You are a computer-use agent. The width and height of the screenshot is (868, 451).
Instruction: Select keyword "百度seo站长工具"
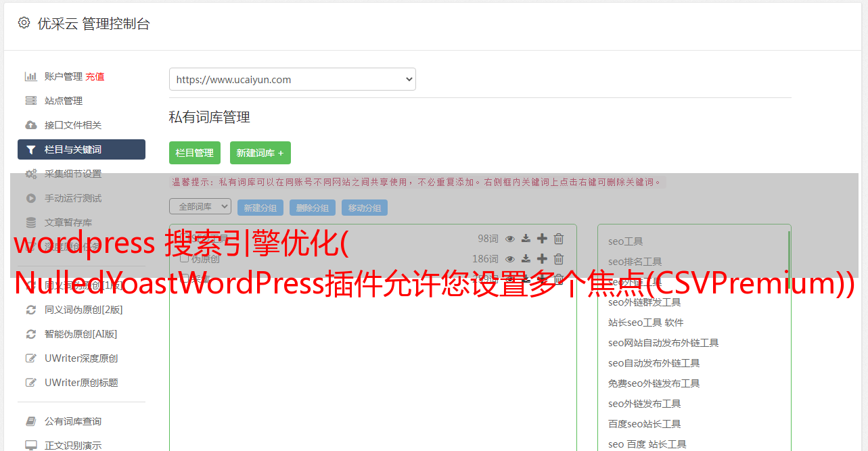coord(645,424)
